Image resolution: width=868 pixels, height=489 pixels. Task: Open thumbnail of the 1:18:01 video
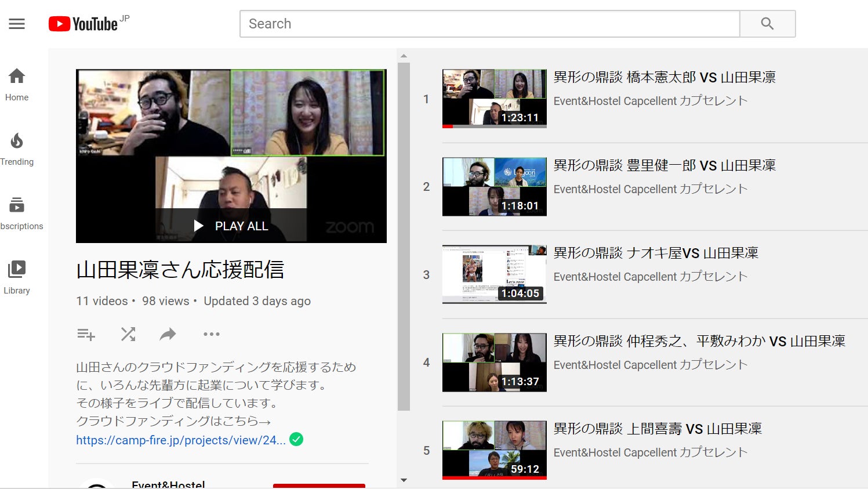tap(494, 187)
